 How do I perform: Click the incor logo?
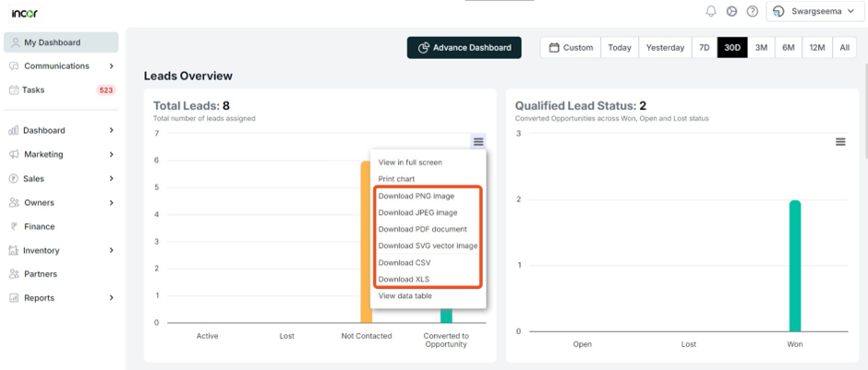pos(24,13)
